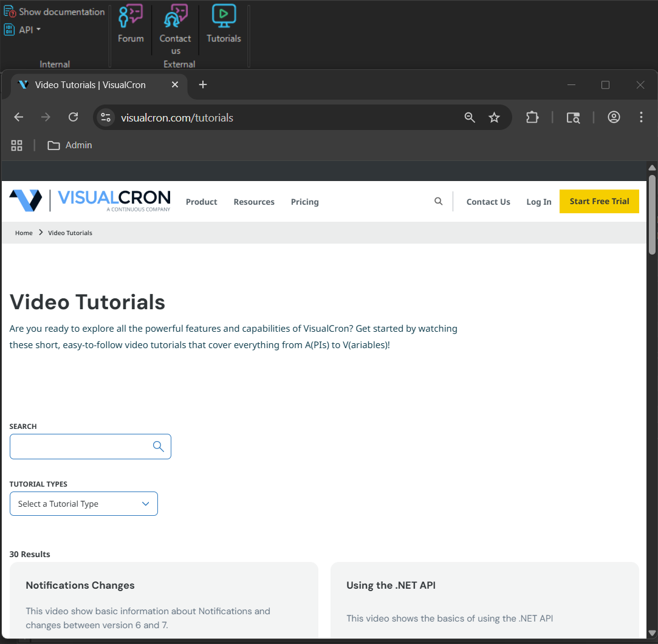Click the Start Free Trial button
This screenshot has width=658, height=644.
point(599,202)
